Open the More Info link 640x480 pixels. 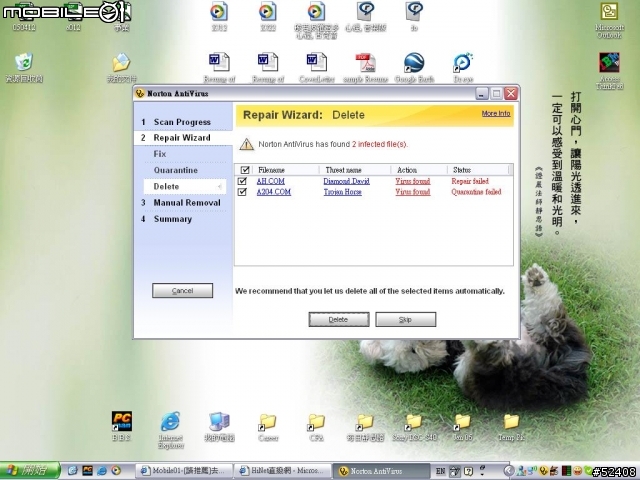[x=496, y=113]
